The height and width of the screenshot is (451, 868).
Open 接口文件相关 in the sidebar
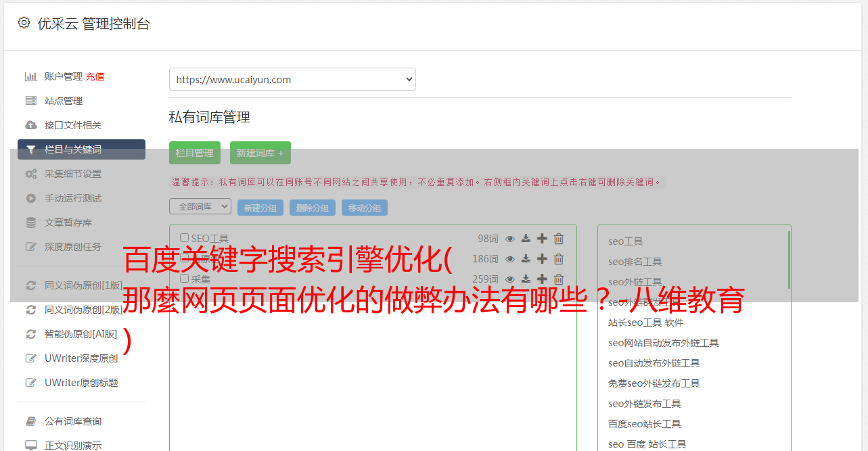click(73, 125)
